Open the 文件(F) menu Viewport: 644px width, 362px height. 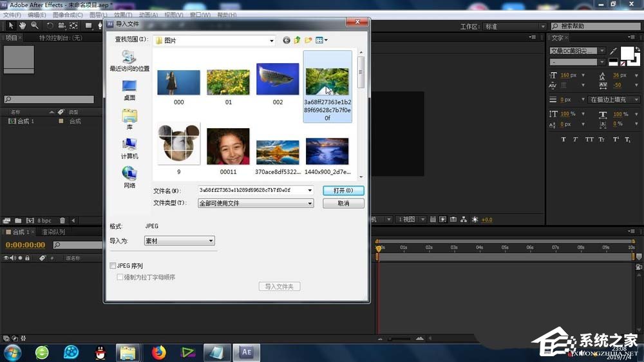[12, 15]
